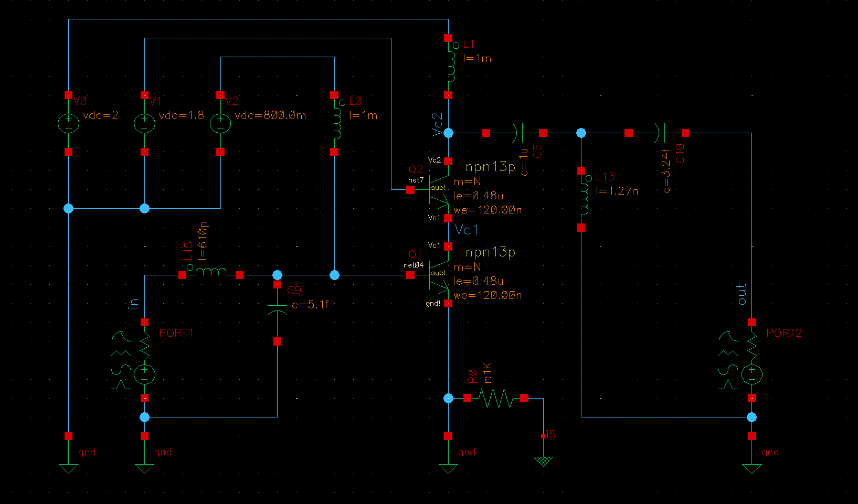Click the gnd symbol below PORT1
This screenshot has width=858, height=504.
coord(144,468)
